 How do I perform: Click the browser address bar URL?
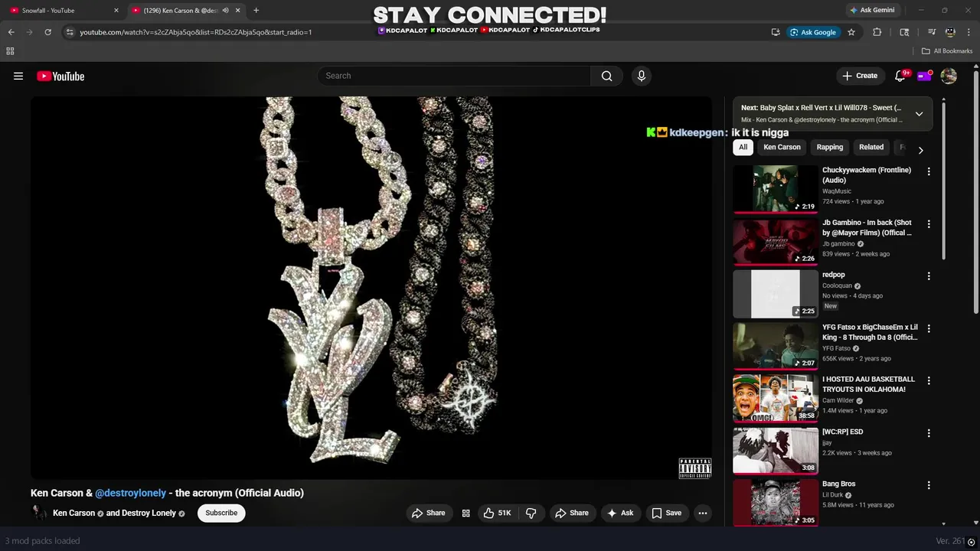195,32
